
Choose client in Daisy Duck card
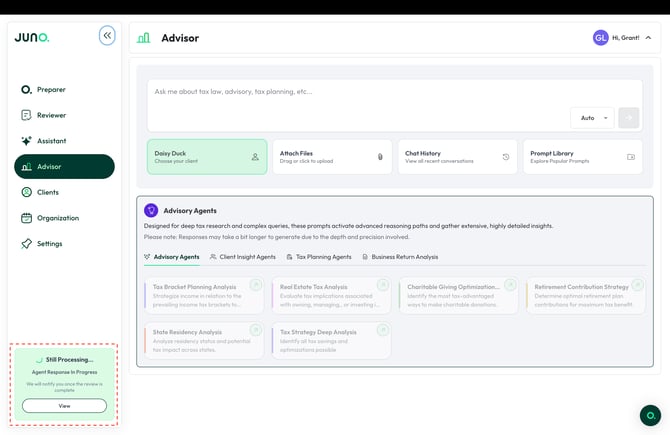[207, 157]
